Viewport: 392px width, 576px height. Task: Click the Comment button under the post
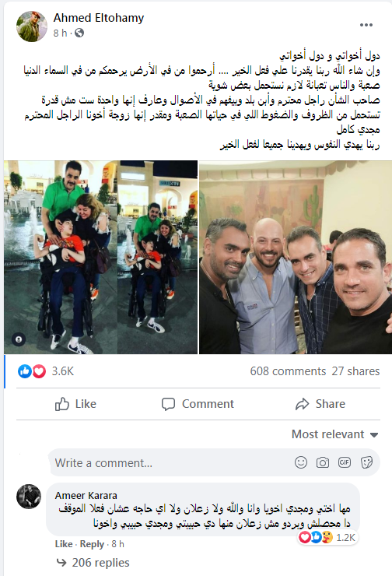[x=198, y=404]
